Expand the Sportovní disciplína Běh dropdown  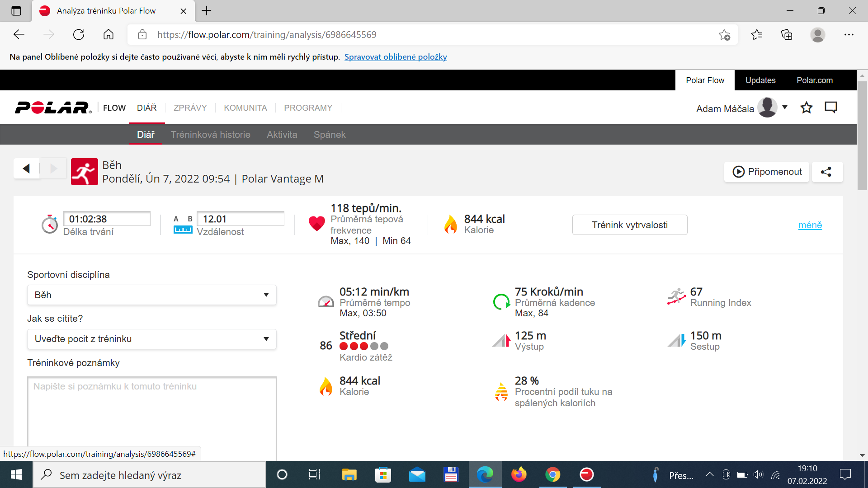click(x=152, y=295)
